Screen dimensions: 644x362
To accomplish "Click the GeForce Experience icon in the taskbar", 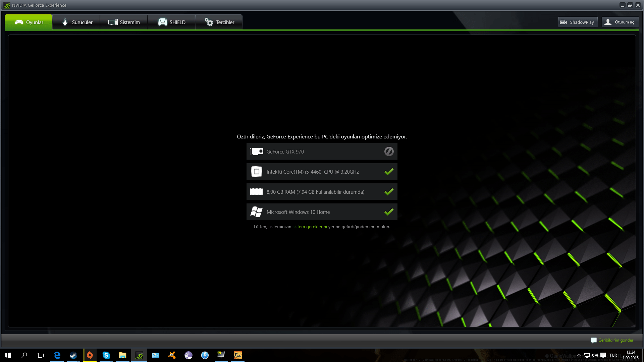I will [139, 355].
